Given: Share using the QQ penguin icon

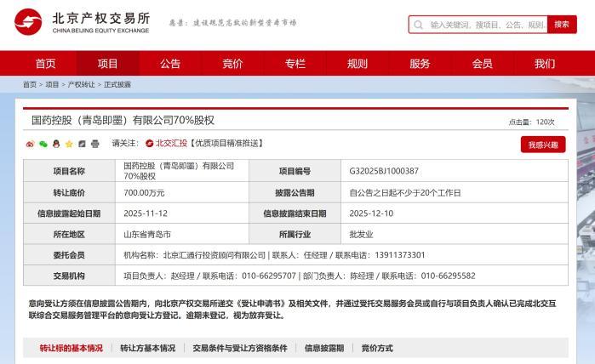Looking at the screenshot, I should pyautogui.click(x=56, y=144).
